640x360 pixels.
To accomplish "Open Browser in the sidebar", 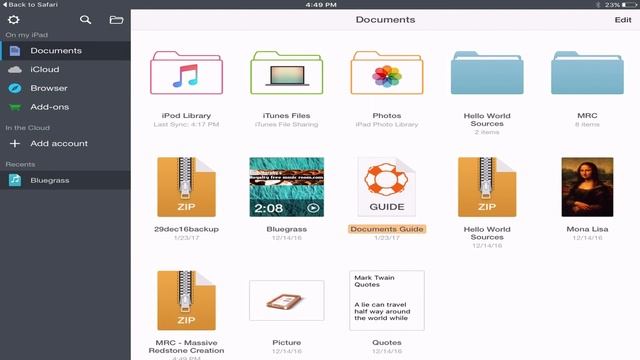I will click(65, 88).
